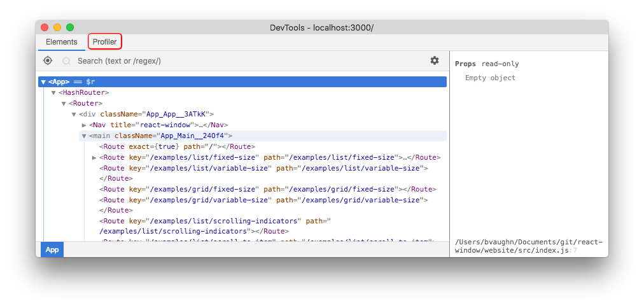644x308 pixels.
Task: Collapse the main App_Main__24Of4 node
Action: [x=84, y=136]
